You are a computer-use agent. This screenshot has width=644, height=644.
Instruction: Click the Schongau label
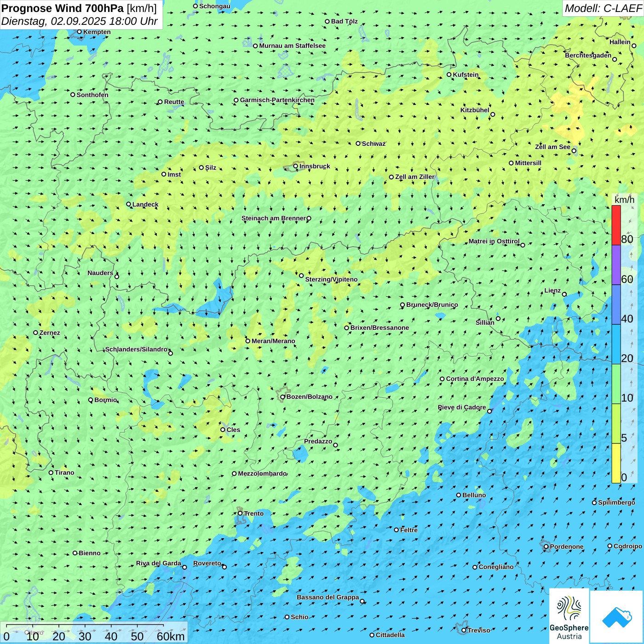(x=215, y=6)
